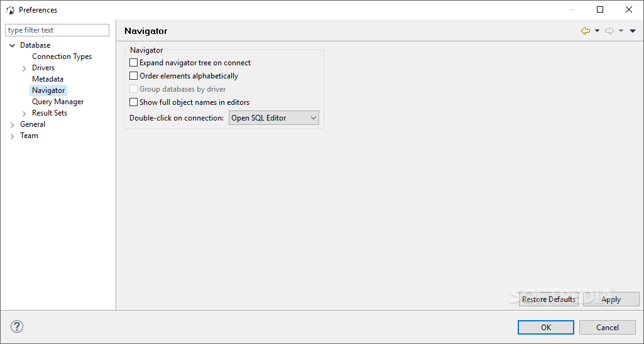The image size is (644, 344).
Task: Toggle Show full object names in editors
Action: (x=133, y=102)
